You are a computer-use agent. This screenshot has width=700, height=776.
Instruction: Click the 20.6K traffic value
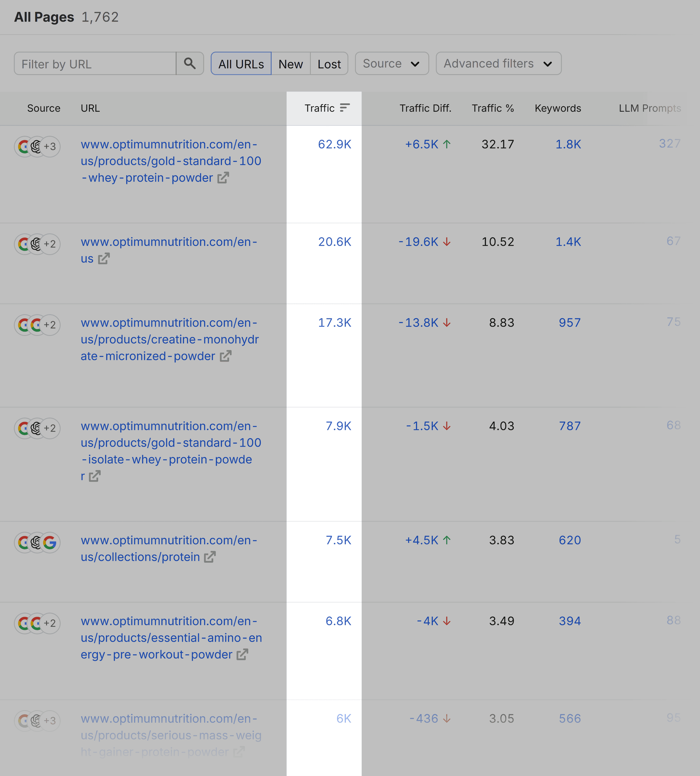click(335, 242)
